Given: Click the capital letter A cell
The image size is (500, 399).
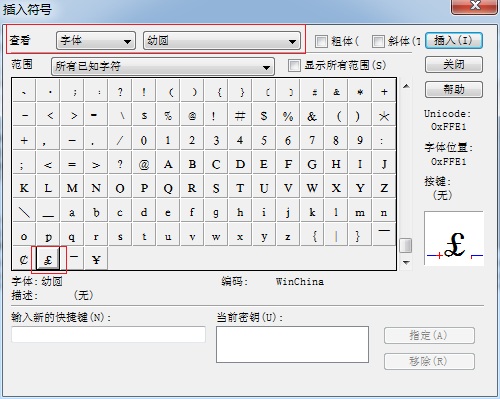Looking at the screenshot, I should tap(168, 164).
